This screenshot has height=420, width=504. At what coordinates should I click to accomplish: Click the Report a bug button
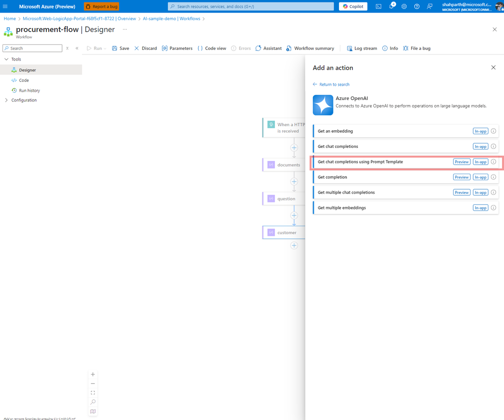click(101, 7)
